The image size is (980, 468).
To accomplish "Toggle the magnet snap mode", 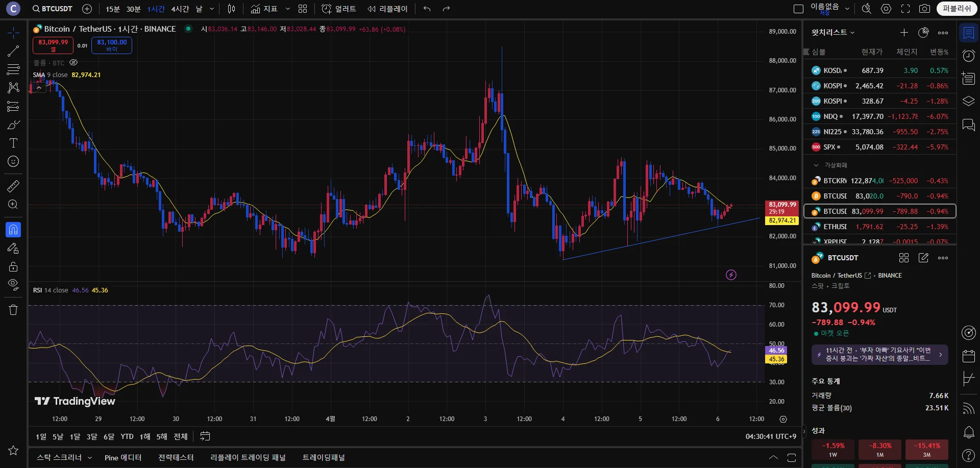I will point(13,230).
